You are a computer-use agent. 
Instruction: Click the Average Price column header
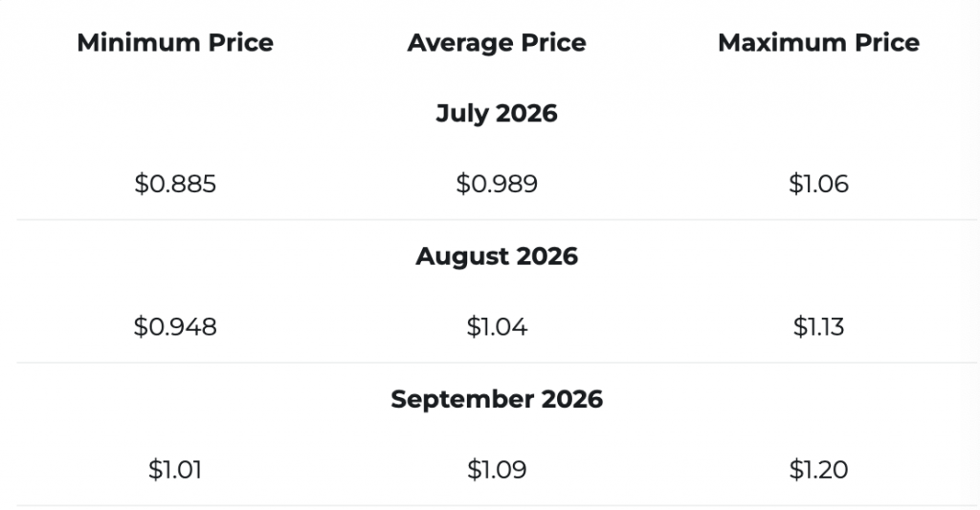[497, 42]
